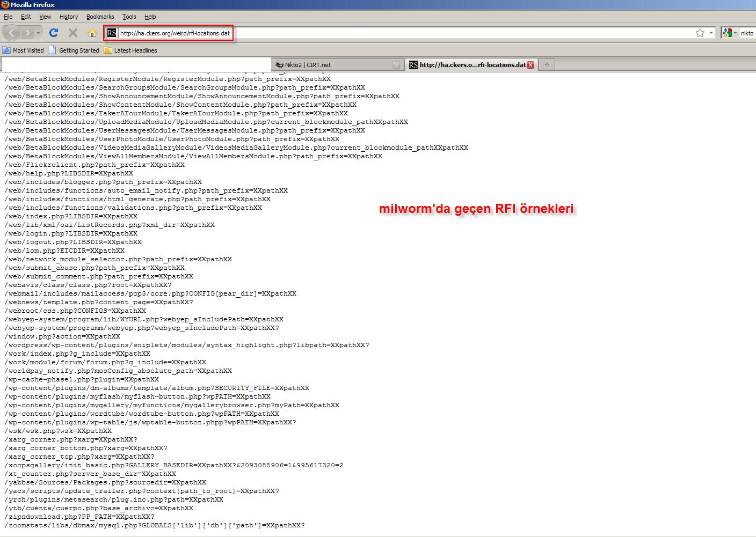Click the /web/index.php?LIBSDIR=XXpathXX line
756x537 pixels.
click(71, 216)
